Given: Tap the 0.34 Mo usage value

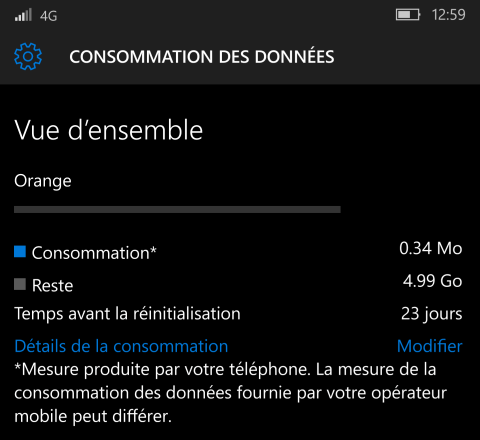Looking at the screenshot, I should [431, 249].
